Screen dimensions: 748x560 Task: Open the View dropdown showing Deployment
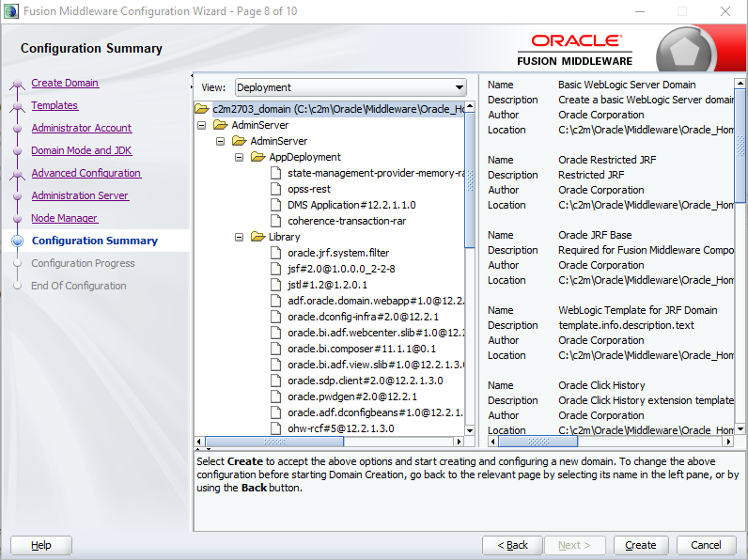(351, 87)
